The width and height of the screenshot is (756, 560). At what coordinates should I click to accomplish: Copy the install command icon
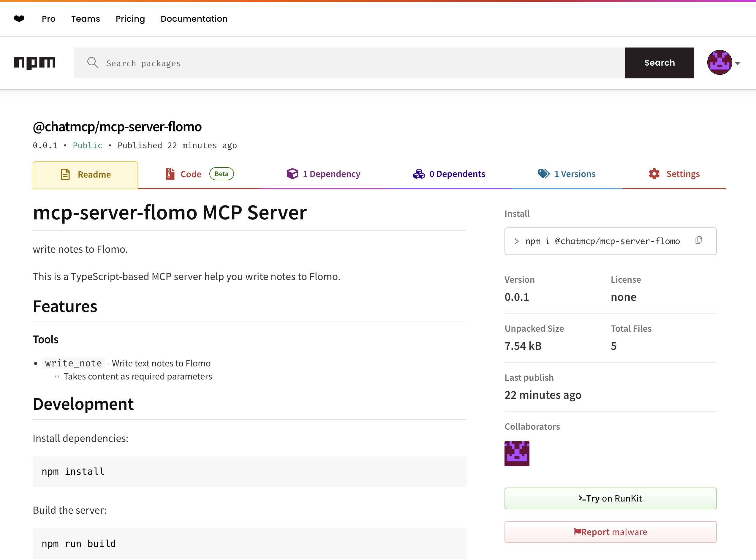[699, 240]
